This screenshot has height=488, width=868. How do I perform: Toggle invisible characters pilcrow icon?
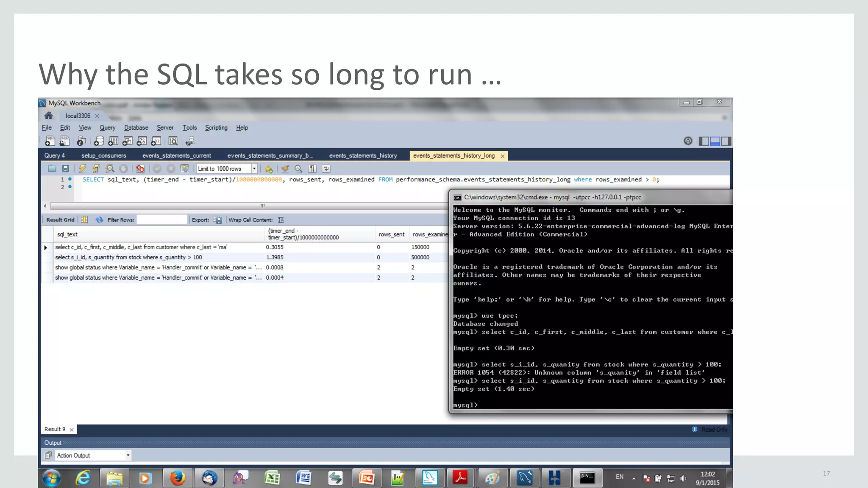[312, 169]
